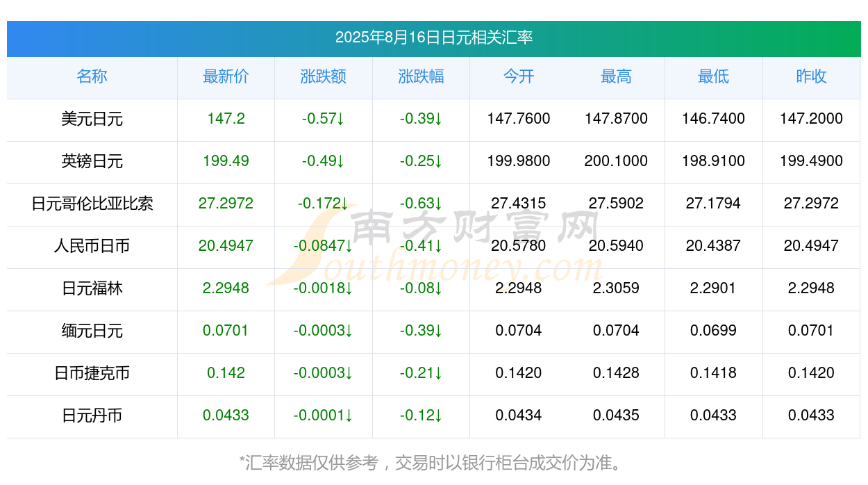Image resolution: width=868 pixels, height=485 pixels.
Task: Select the 日元丹币 row name
Action: [92, 416]
